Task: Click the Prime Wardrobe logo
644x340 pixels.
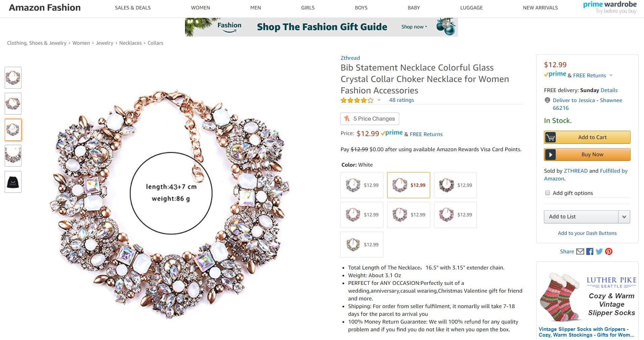Action: tap(609, 7)
